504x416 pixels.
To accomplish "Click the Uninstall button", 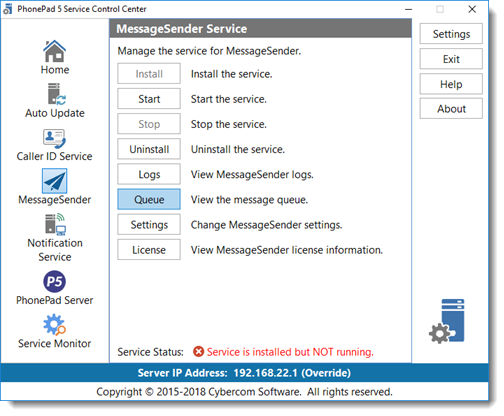I will [x=149, y=149].
